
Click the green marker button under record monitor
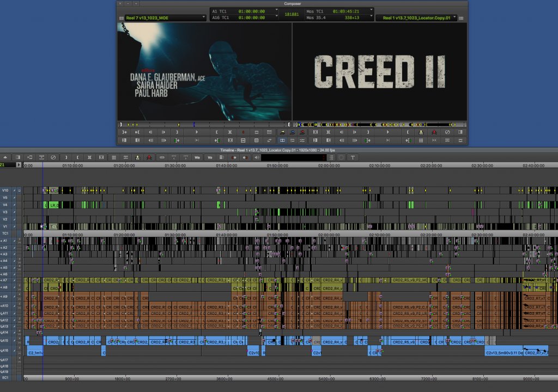(368, 140)
